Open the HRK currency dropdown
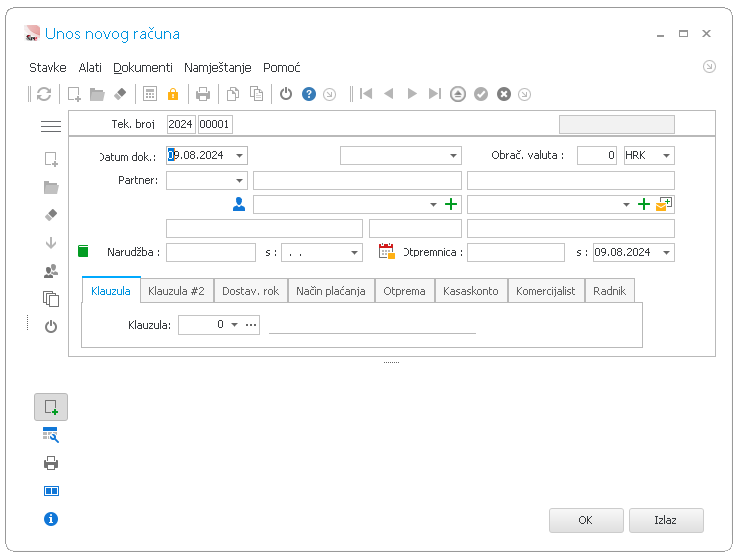 (x=666, y=156)
